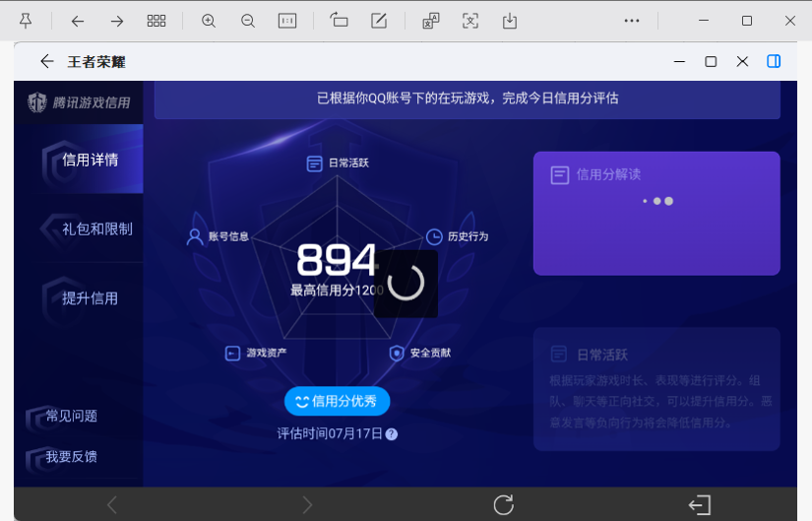Go back from 王者荣耀 page
812x521 pixels.
tap(47, 61)
